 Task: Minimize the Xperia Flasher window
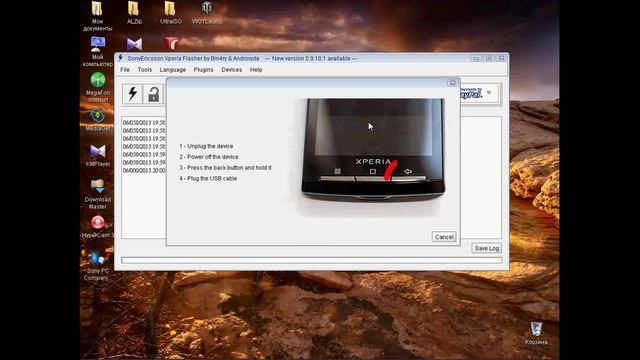(476, 58)
